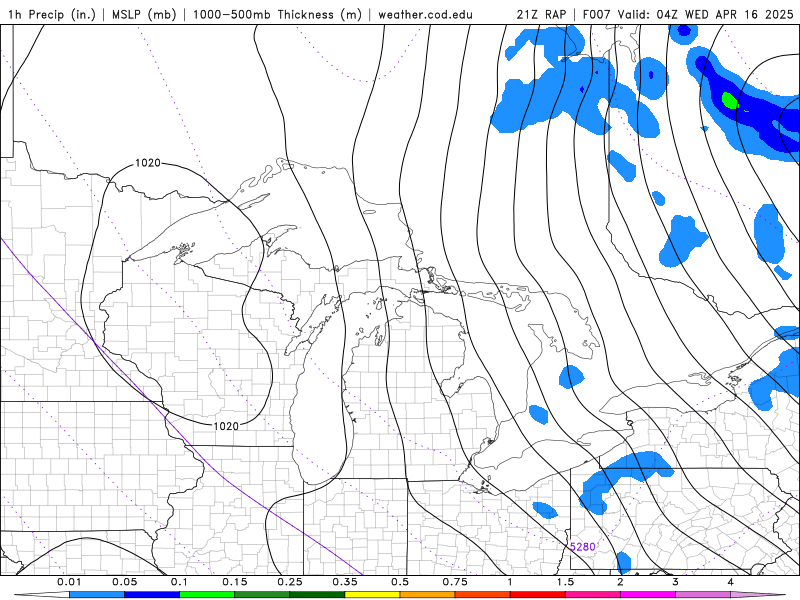The image size is (800, 600).
Task: Select the pink 1.5–2 colorbar segment
Action: 593,595
